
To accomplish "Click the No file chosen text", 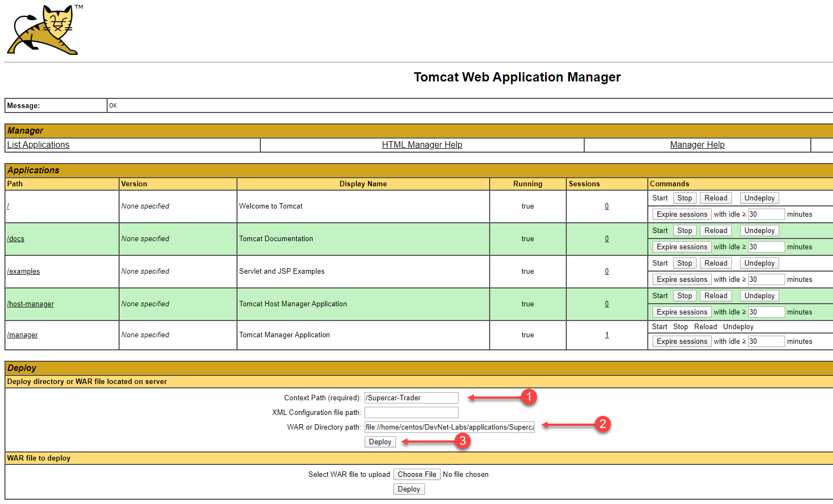I will tap(466, 475).
